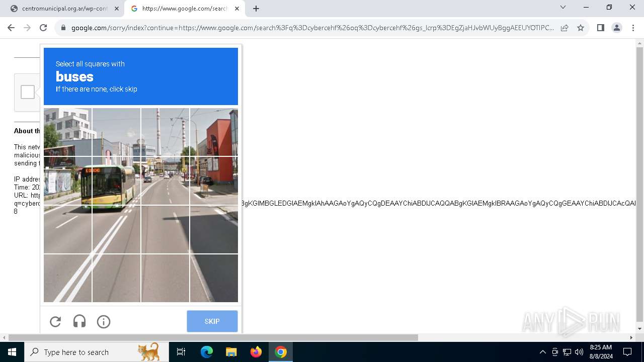This screenshot has width=644, height=362.
Task: Launch Firefox from the taskbar
Action: (256, 352)
